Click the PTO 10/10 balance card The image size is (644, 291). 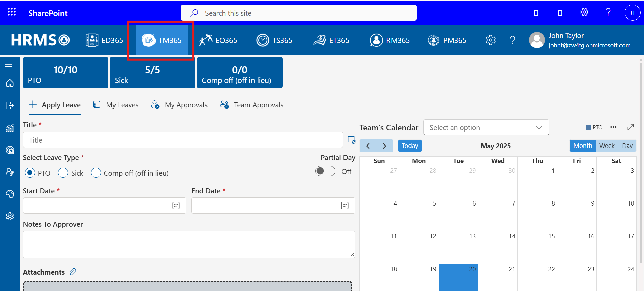click(x=65, y=72)
